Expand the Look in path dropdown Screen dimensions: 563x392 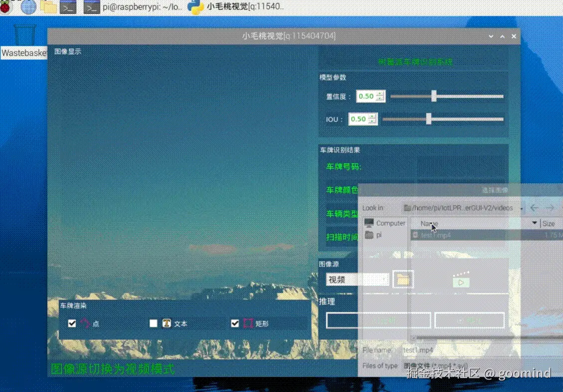pyautogui.click(x=521, y=208)
